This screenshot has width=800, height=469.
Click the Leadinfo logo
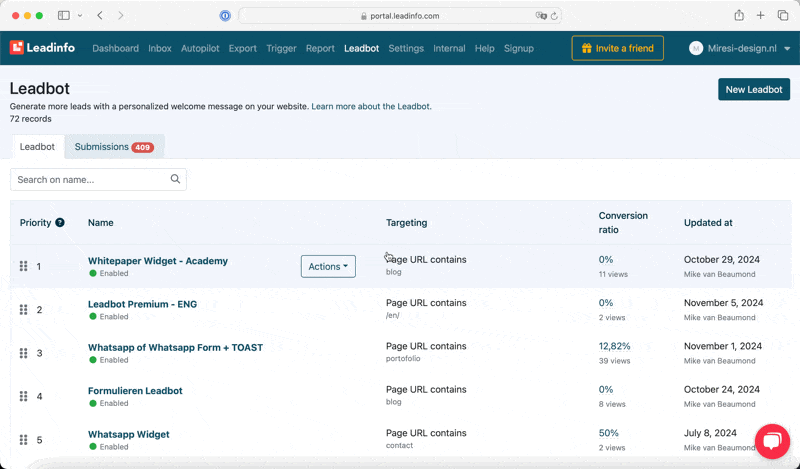[x=42, y=48]
